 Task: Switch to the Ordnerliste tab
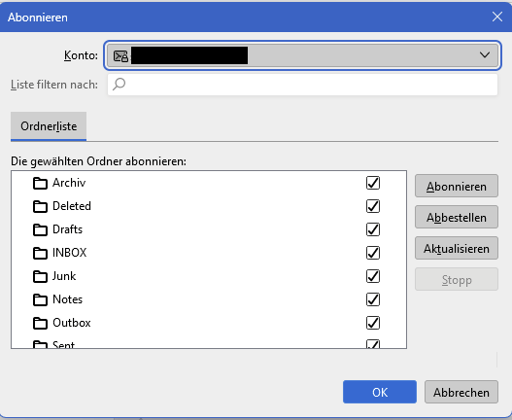(x=49, y=126)
